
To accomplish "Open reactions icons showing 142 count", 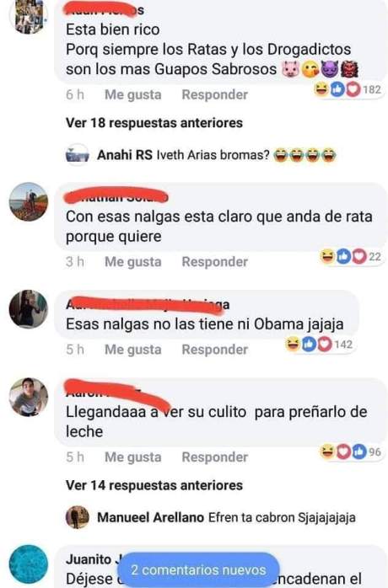I will (320, 345).
